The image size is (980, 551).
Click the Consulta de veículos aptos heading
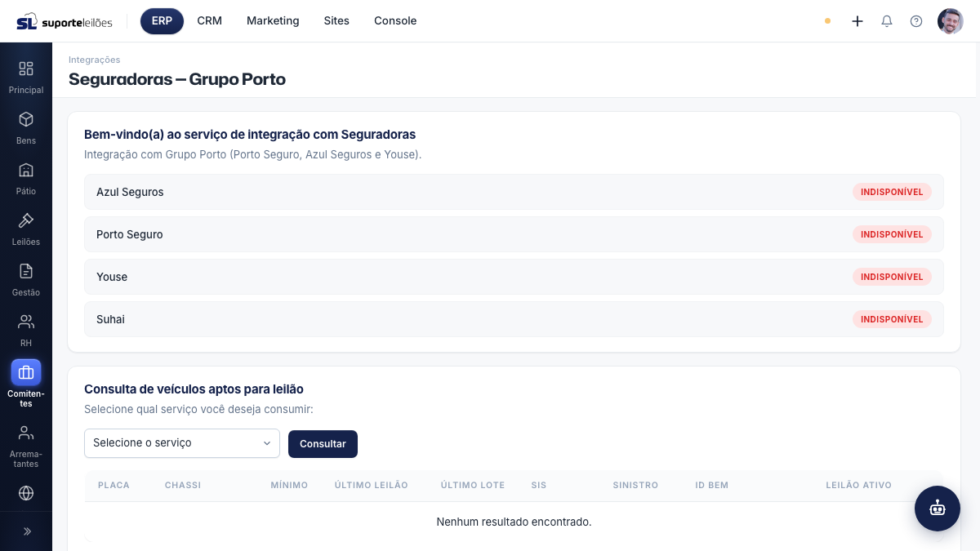[x=194, y=389]
